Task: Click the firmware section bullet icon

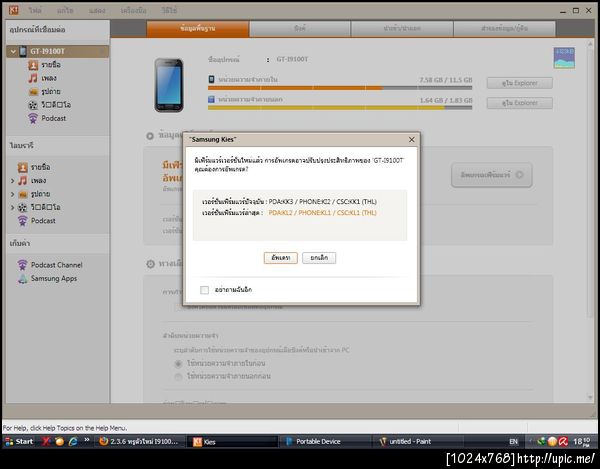Action: (x=150, y=136)
